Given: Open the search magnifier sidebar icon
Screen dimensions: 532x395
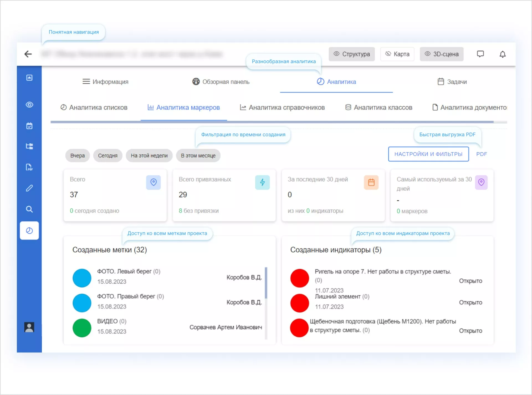Looking at the screenshot, I should click(29, 209).
